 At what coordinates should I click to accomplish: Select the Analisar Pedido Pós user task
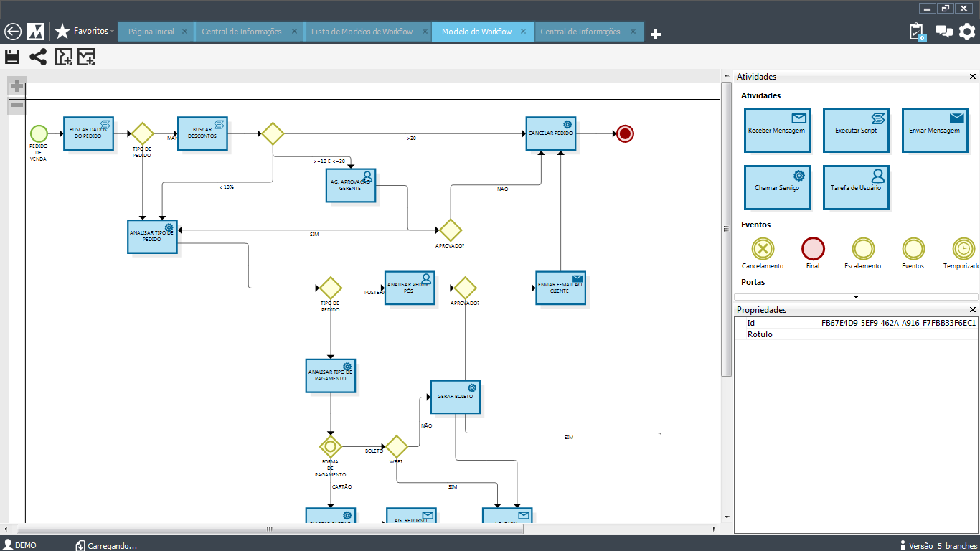[x=410, y=288]
